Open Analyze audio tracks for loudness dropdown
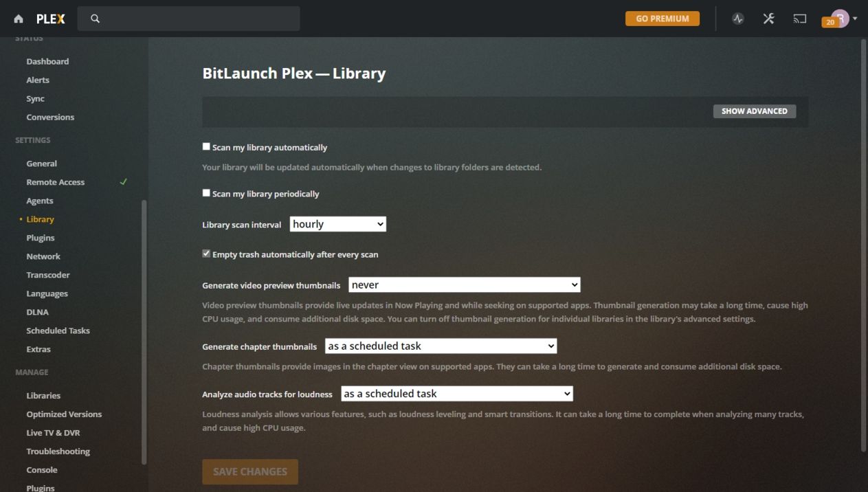 click(x=457, y=394)
